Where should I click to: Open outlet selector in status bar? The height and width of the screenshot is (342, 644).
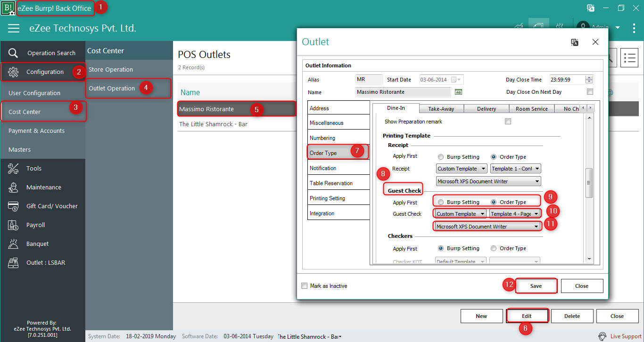(309, 336)
